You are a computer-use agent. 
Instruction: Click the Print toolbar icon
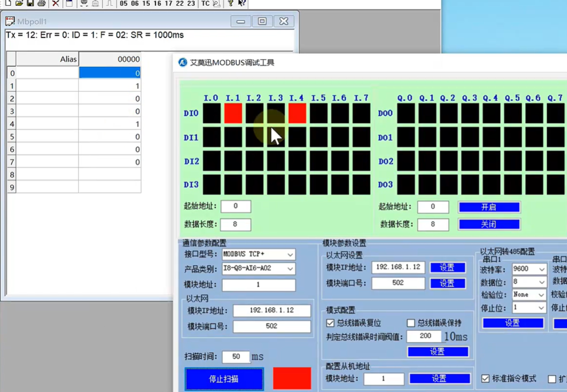41,3
